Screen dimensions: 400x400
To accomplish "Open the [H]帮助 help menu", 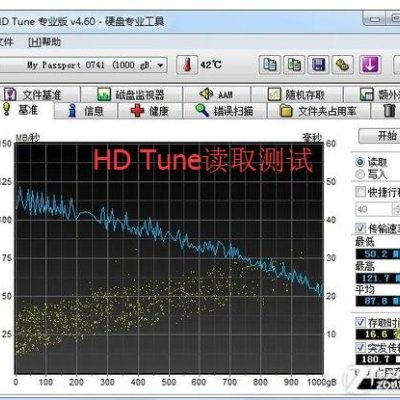I will point(44,42).
